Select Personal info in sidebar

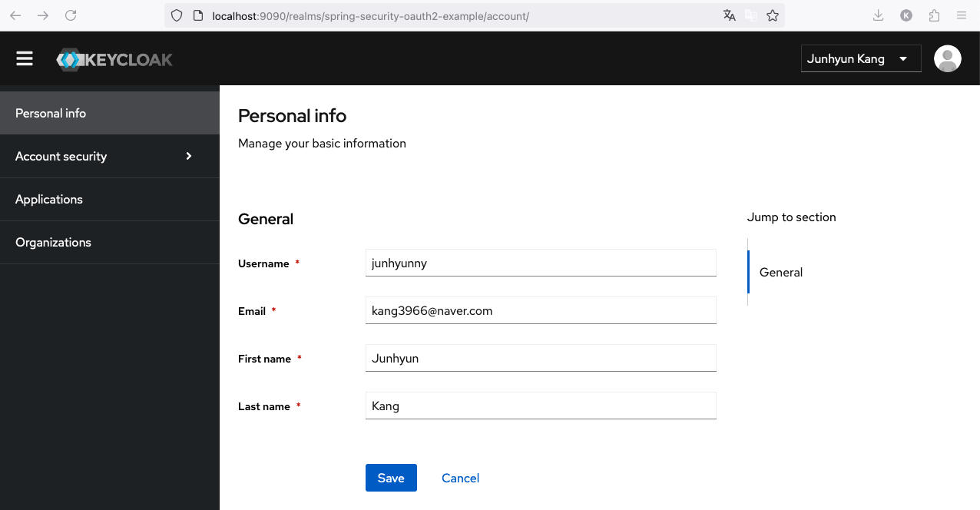pyautogui.click(x=110, y=113)
